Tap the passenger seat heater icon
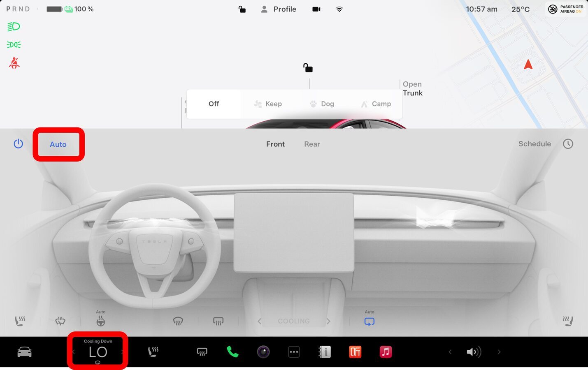Viewport: 588px width, 370px height. [x=568, y=321]
